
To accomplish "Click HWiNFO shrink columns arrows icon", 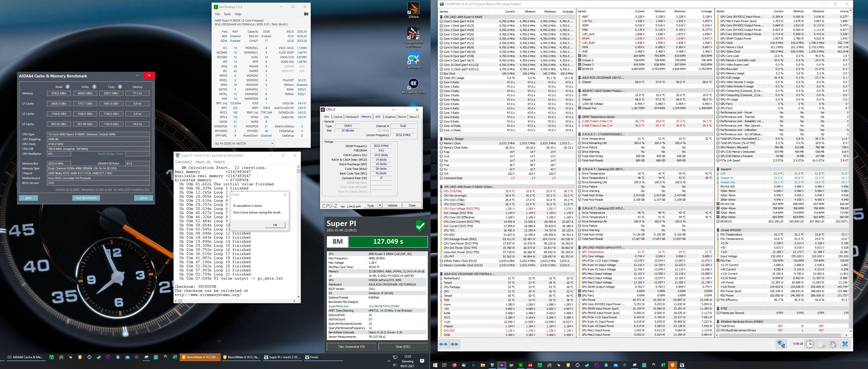I will (455, 344).
